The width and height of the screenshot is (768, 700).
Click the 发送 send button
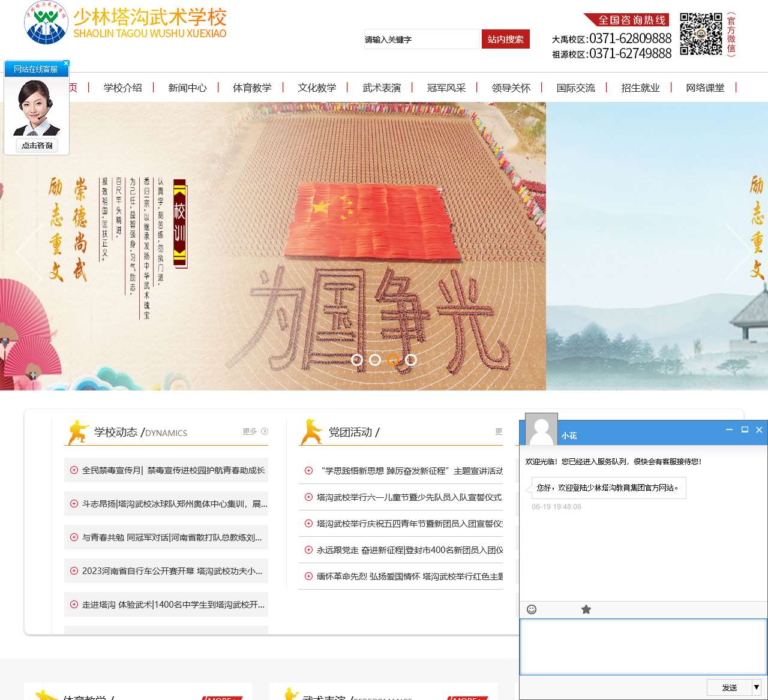click(730, 687)
